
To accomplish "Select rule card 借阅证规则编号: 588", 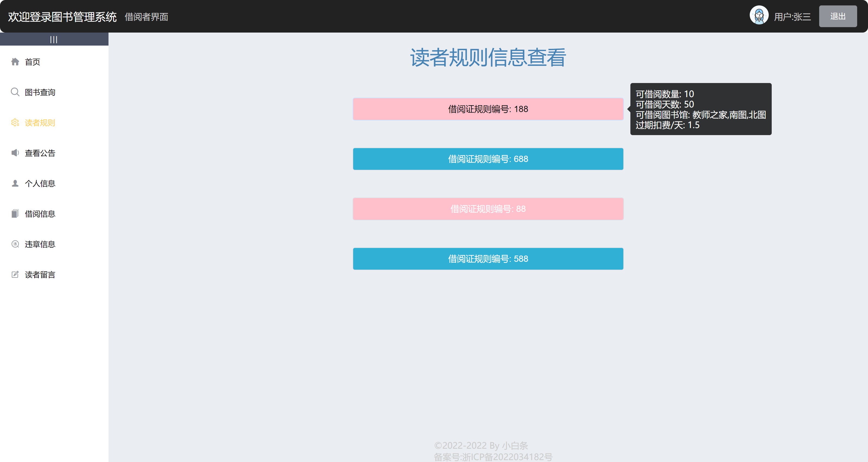I will [x=488, y=259].
